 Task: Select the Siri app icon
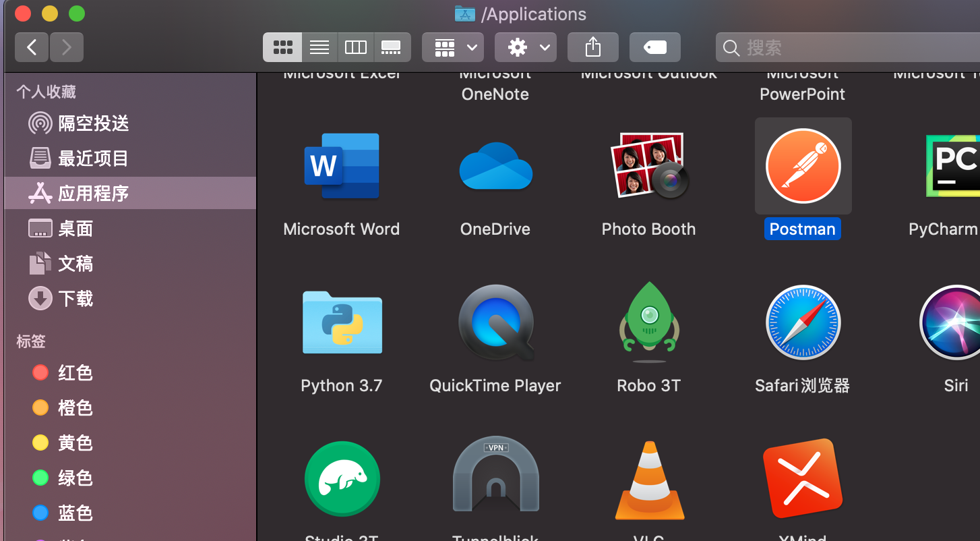click(x=950, y=322)
